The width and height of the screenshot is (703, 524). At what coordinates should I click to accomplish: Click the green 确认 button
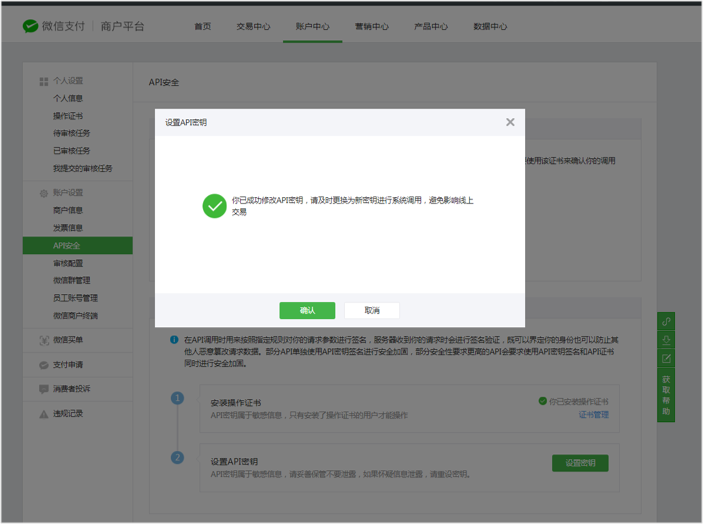pyautogui.click(x=307, y=311)
